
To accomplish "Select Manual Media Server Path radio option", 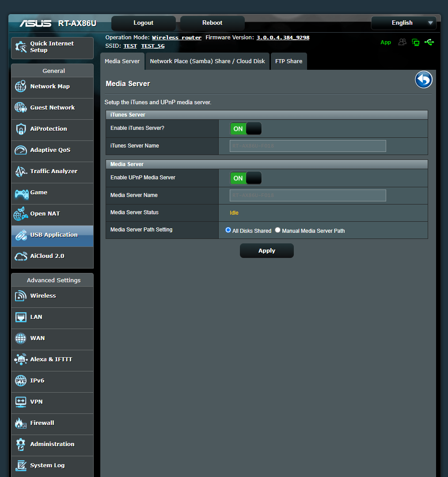I will pyautogui.click(x=277, y=230).
